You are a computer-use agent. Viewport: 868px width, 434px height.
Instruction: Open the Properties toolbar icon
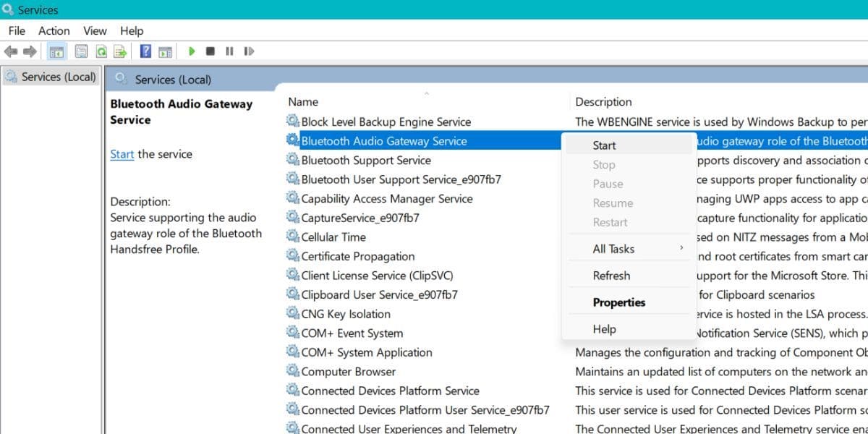click(x=82, y=51)
